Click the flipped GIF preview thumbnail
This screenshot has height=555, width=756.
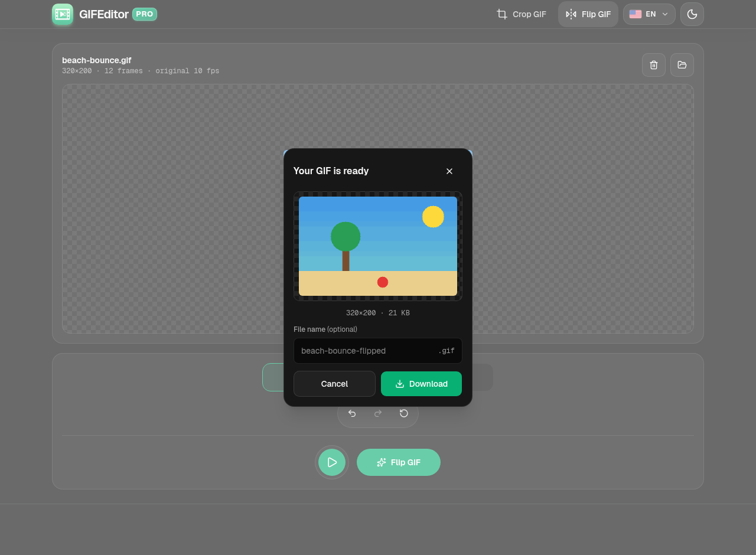(378, 246)
